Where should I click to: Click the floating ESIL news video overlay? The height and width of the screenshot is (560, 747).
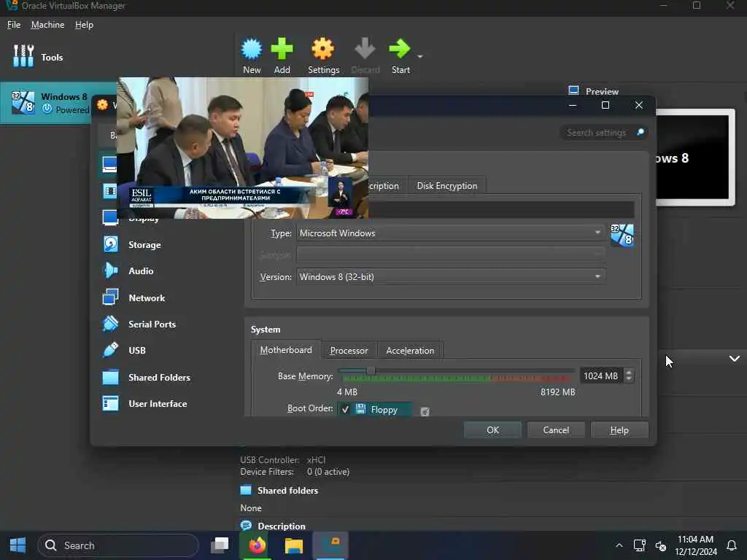point(242,147)
